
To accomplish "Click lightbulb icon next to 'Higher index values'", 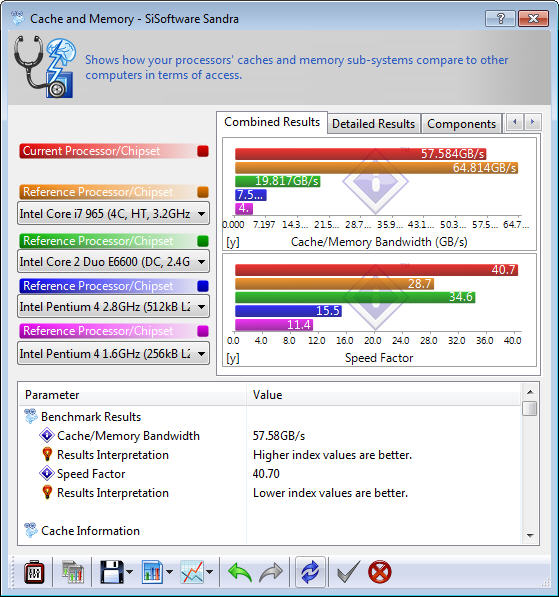I will click(x=47, y=454).
